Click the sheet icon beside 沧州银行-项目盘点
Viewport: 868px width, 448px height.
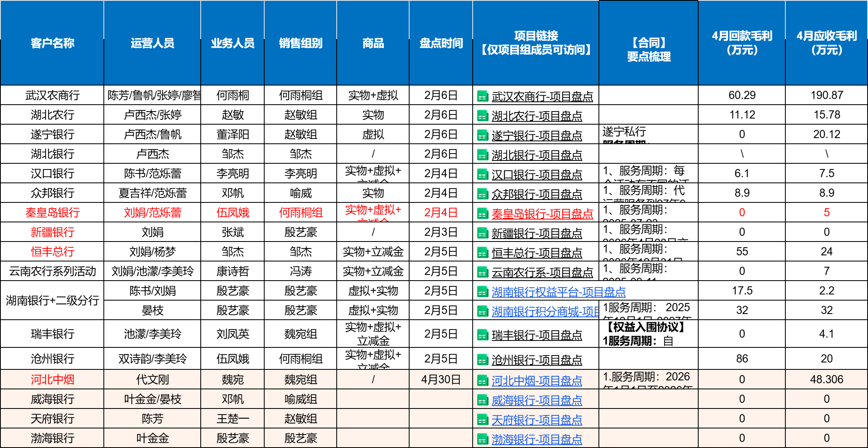pyautogui.click(x=482, y=360)
